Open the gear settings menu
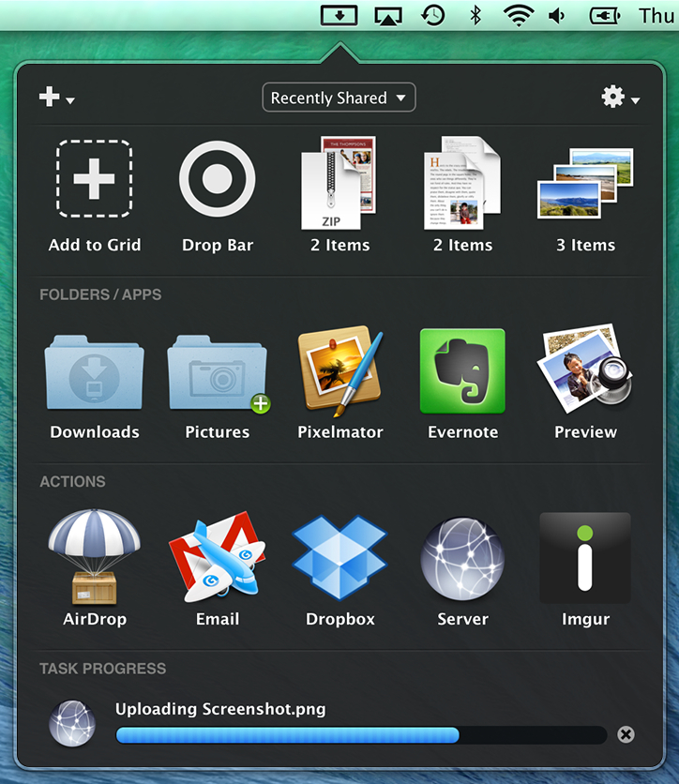The width and height of the screenshot is (679, 784). 620,97
